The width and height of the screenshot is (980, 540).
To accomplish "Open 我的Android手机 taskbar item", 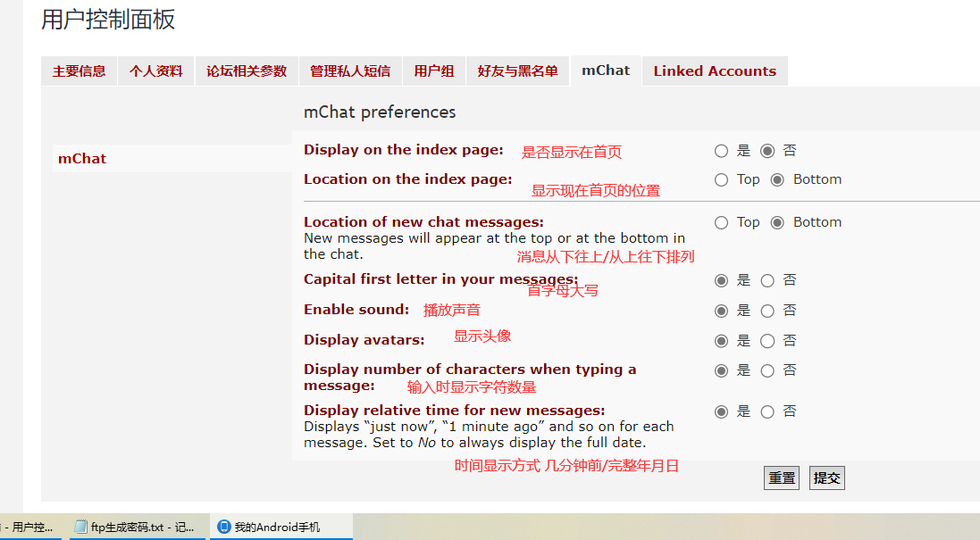I will pos(281,528).
